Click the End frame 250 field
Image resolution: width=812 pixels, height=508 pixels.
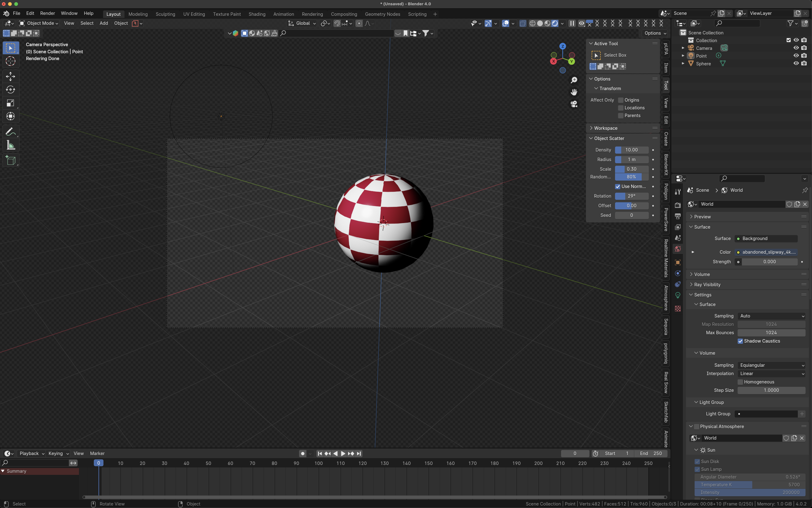coord(651,453)
